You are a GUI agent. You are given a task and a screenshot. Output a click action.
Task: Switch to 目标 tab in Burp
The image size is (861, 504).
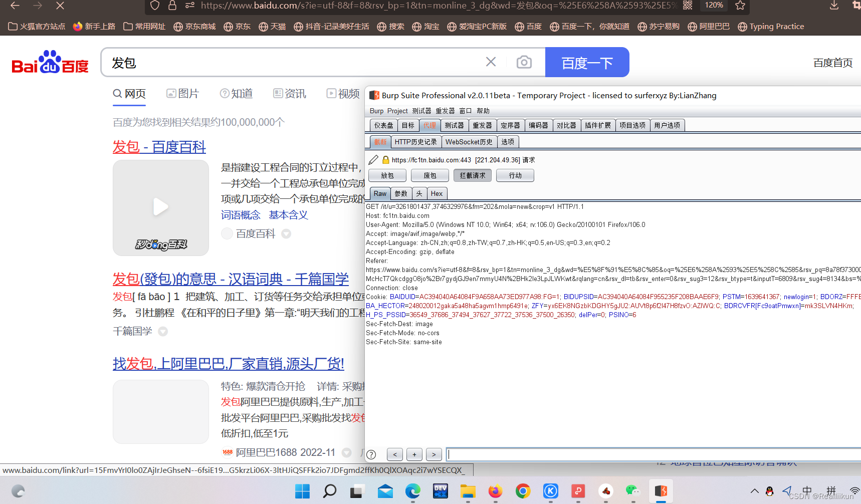pyautogui.click(x=408, y=125)
